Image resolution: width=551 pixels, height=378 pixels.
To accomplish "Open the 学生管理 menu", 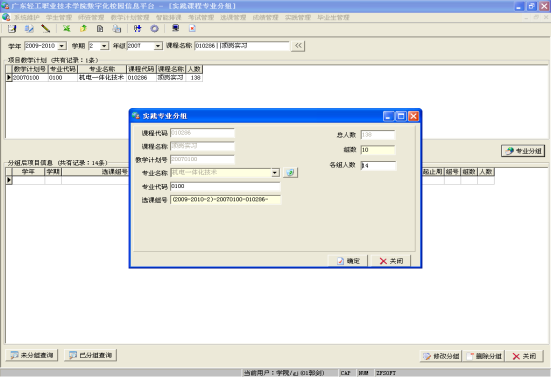I will (59, 17).
